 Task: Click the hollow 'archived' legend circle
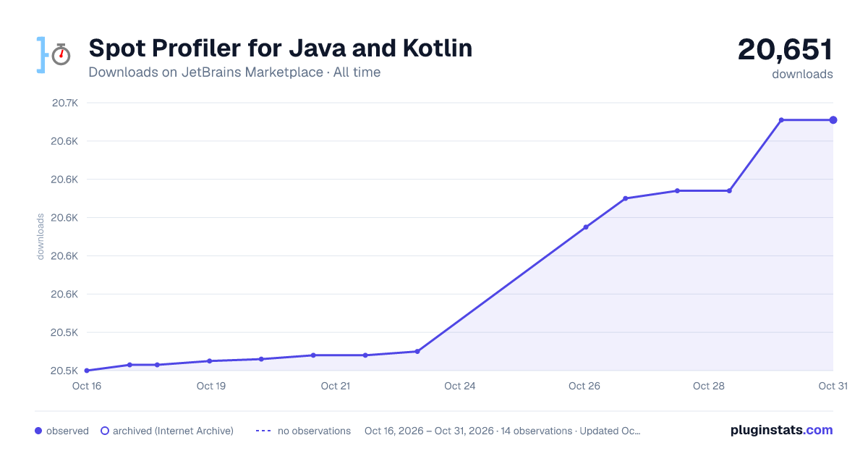[x=104, y=431]
